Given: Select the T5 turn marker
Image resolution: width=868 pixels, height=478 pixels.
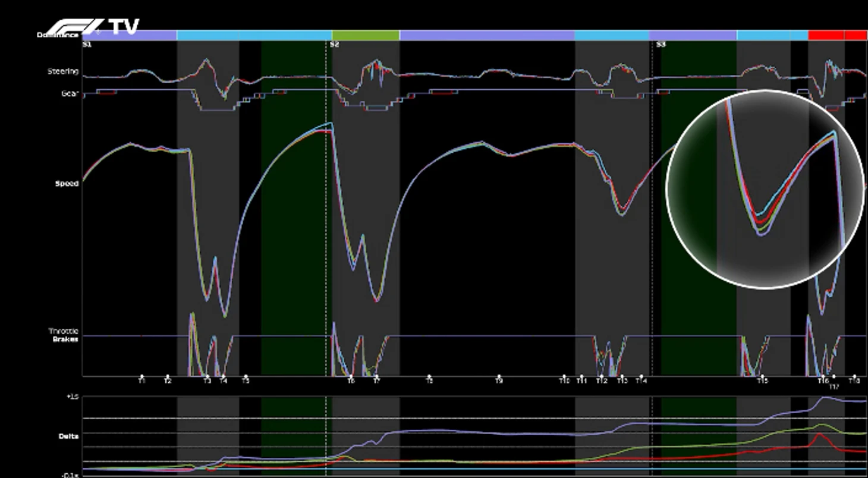Looking at the screenshot, I should [x=246, y=380].
